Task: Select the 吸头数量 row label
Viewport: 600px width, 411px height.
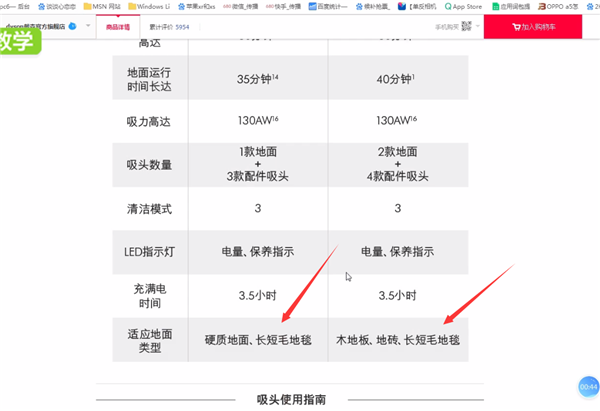Action: pos(149,165)
